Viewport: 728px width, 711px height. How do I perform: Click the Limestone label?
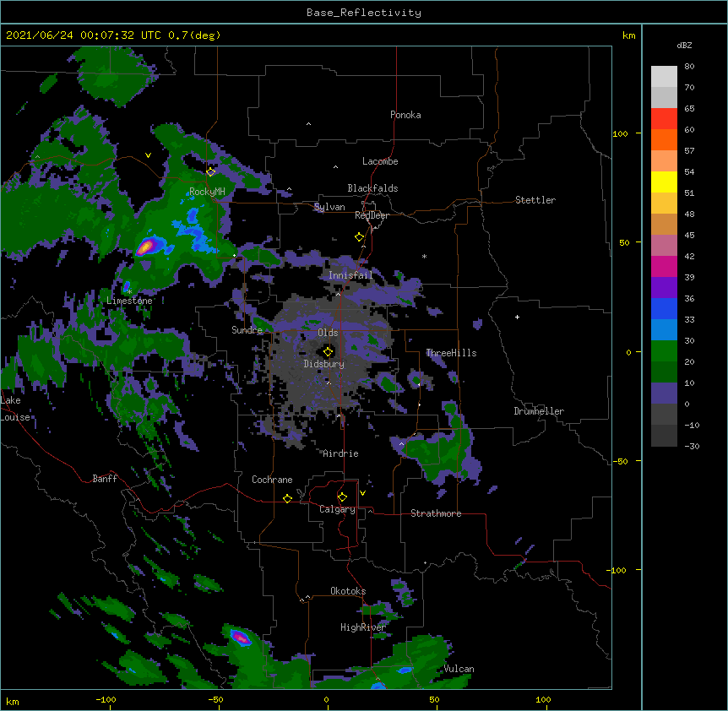(x=129, y=301)
